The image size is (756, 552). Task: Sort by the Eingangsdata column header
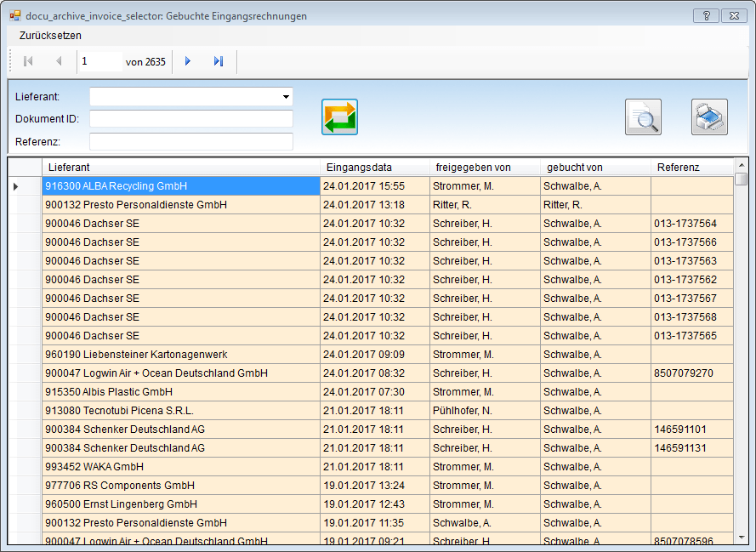(x=375, y=168)
